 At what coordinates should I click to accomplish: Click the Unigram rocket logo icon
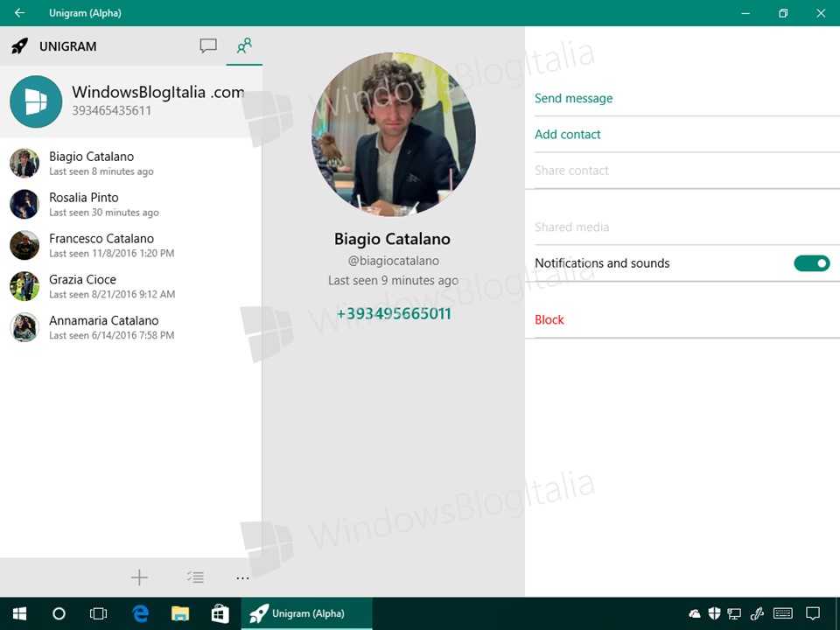(20, 46)
